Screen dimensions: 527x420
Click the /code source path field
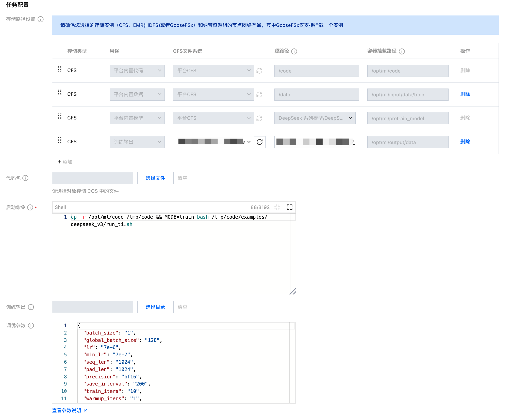[x=317, y=71]
